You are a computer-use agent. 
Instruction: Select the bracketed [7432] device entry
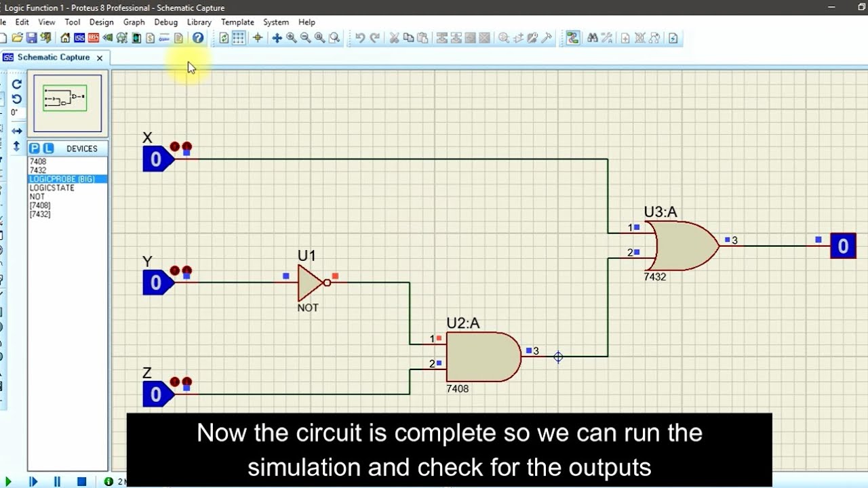point(40,214)
